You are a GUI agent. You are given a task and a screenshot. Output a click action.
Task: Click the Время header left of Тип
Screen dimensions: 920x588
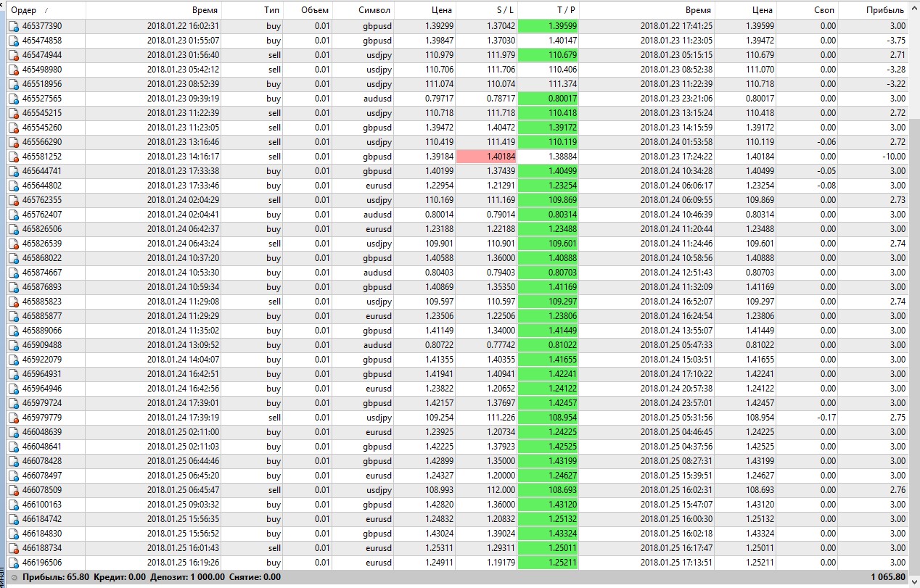(x=154, y=10)
